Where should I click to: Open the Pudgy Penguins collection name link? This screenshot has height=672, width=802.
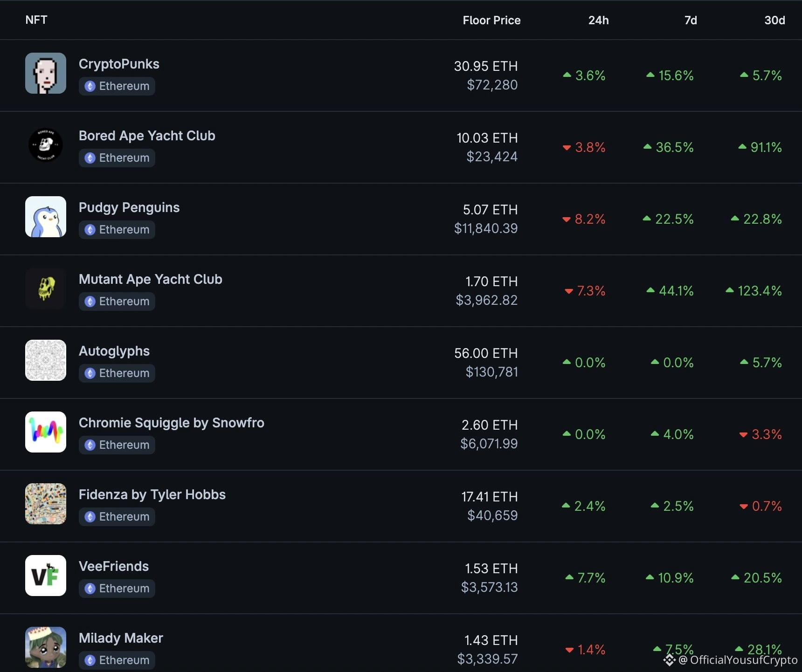[129, 207]
